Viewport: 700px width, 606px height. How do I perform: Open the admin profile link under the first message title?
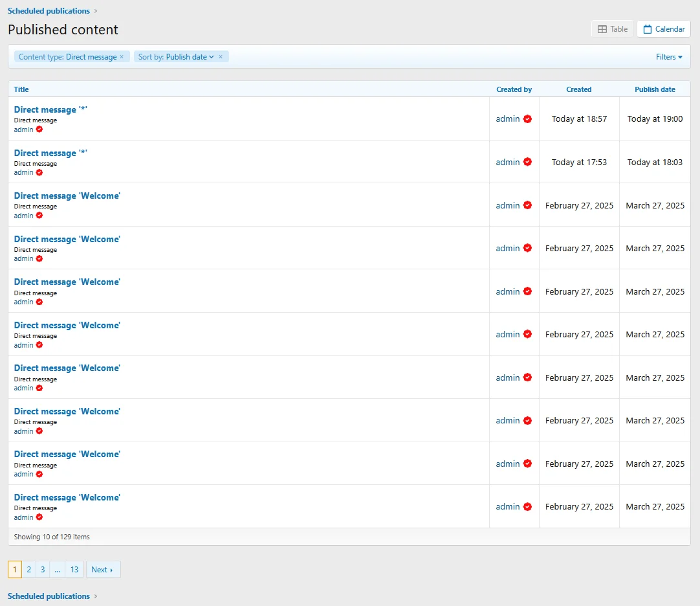click(23, 129)
